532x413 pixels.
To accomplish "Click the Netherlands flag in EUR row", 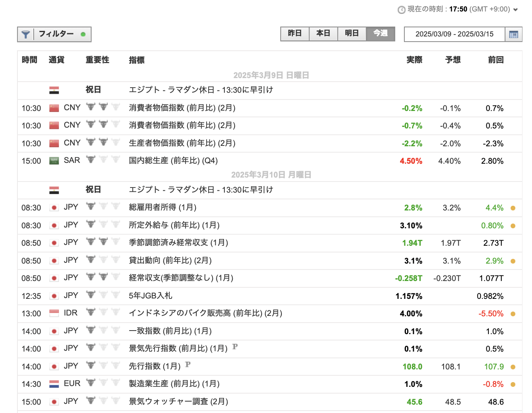I will 54,384.
